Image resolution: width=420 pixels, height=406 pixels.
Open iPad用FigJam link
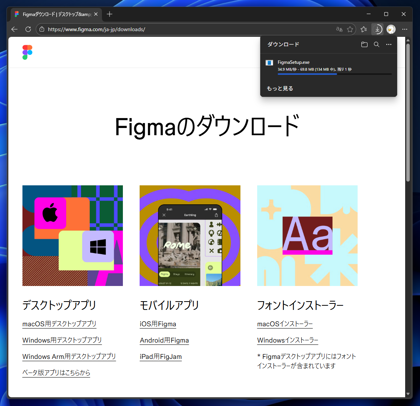point(161,356)
